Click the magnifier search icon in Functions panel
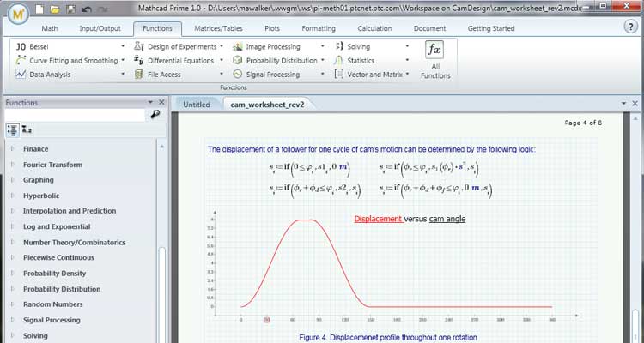The image size is (644, 343). [155, 114]
